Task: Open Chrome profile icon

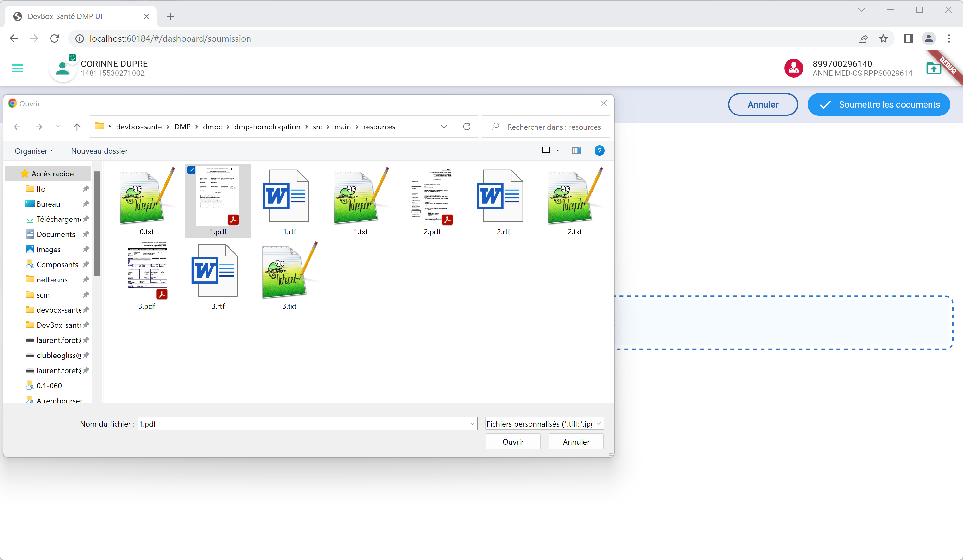Action: (x=929, y=38)
